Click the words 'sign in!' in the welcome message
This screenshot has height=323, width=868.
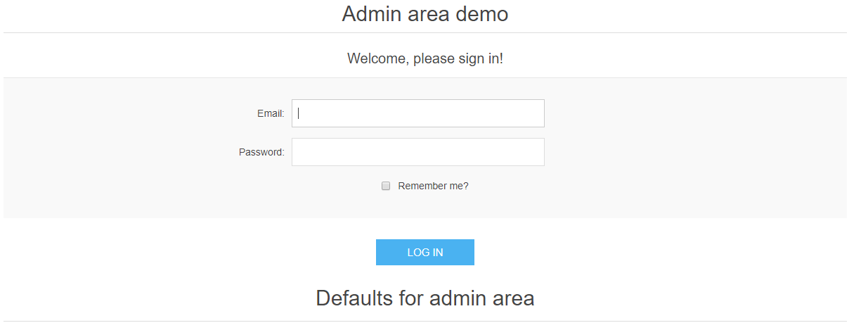tap(481, 58)
